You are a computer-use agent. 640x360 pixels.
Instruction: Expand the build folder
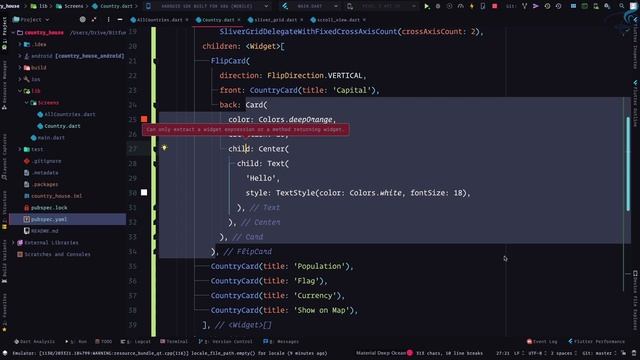pyautogui.click(x=20, y=67)
